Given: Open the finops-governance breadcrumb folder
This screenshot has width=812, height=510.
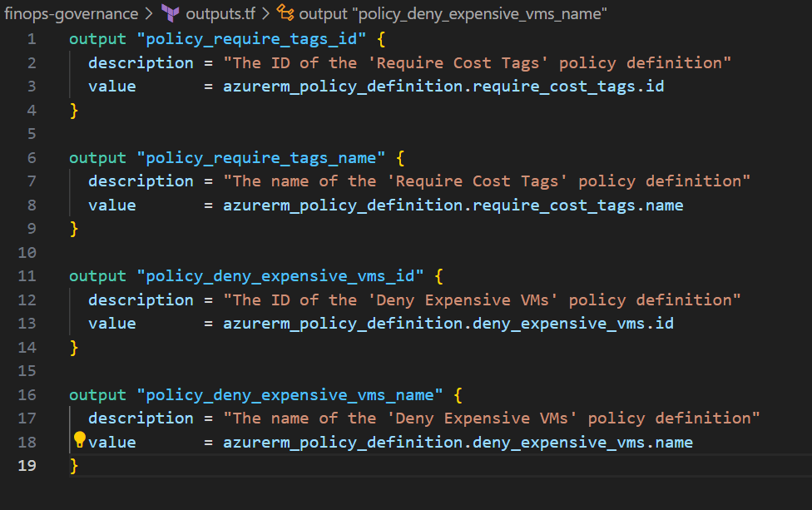Looking at the screenshot, I should tap(72, 13).
